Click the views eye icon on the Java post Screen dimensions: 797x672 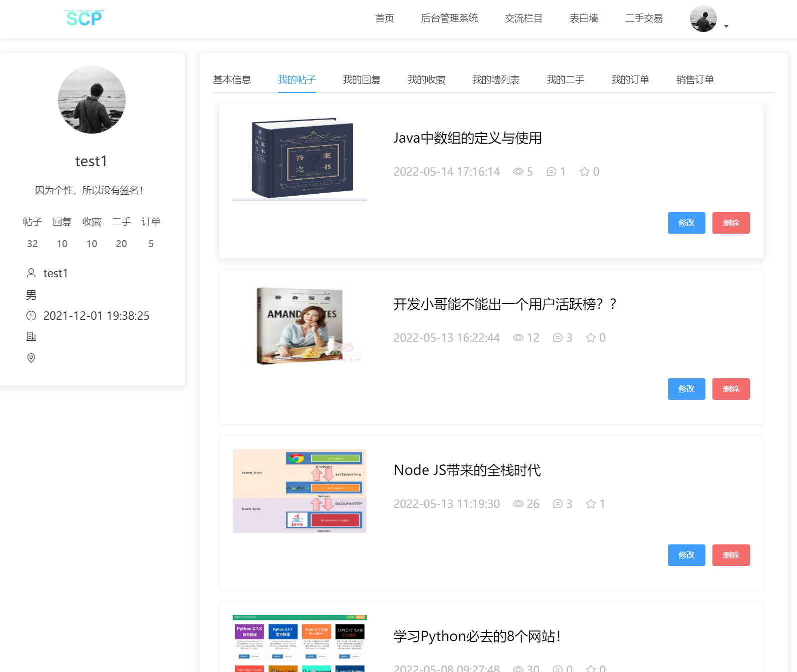[518, 172]
